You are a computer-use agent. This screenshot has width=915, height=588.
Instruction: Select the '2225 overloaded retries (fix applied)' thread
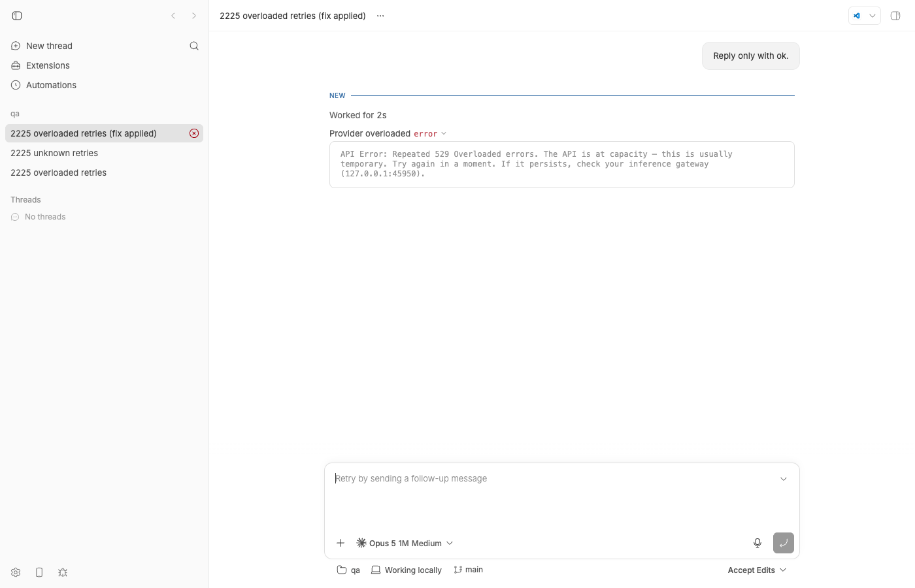coord(104,133)
